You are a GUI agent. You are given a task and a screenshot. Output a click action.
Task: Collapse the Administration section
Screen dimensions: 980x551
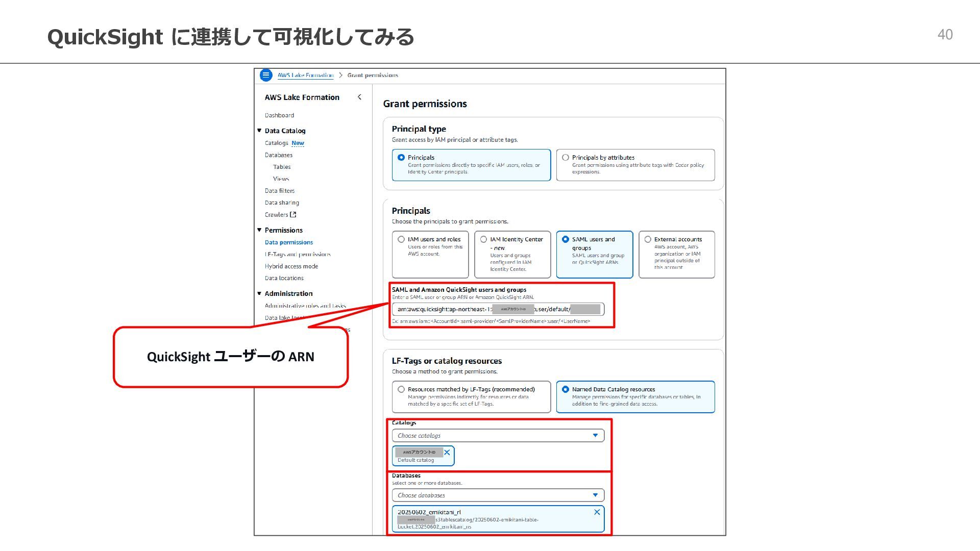pyautogui.click(x=259, y=293)
